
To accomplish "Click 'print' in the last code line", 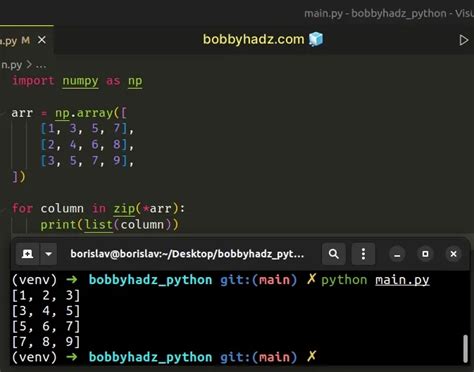I will pos(58,225).
